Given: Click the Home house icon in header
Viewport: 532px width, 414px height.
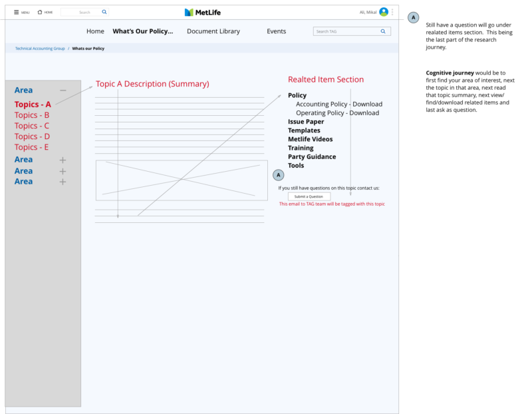Looking at the screenshot, I should pyautogui.click(x=40, y=12).
